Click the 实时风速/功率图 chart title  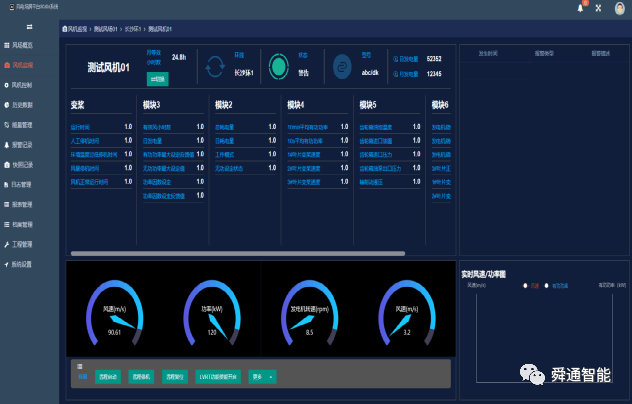(484, 274)
